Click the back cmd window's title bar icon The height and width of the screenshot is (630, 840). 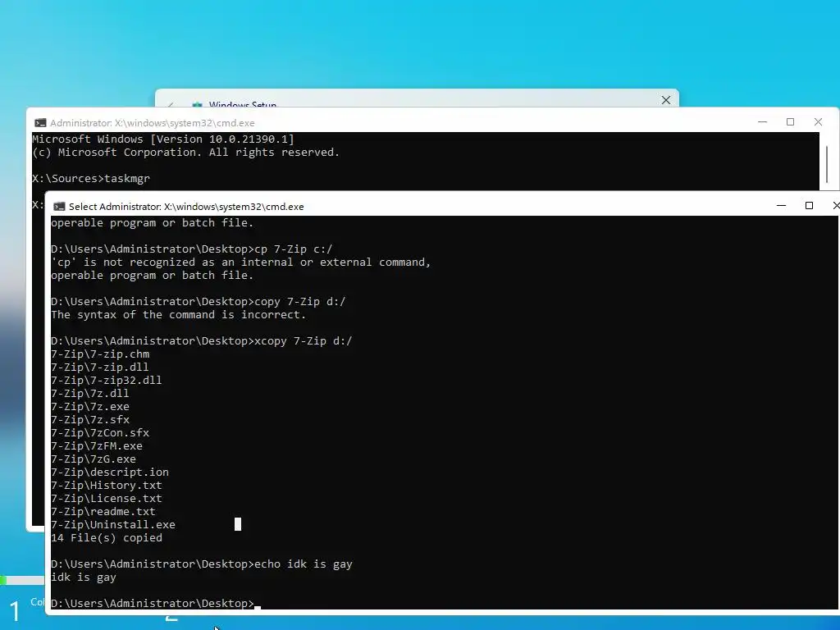40,123
